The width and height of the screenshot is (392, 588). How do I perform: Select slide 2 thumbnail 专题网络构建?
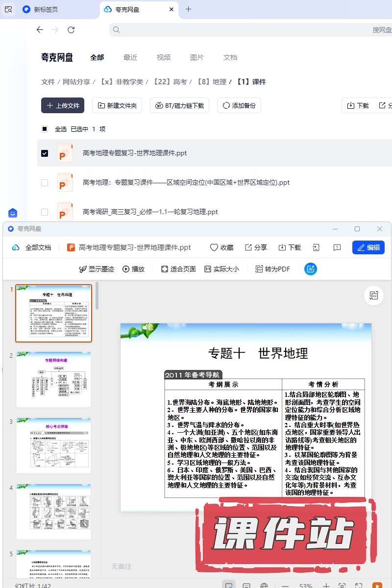54,379
